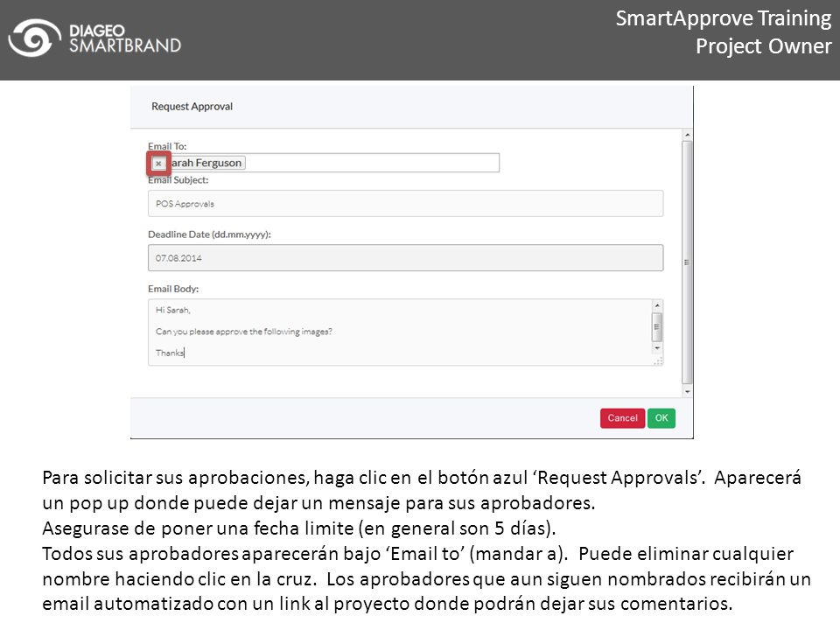Click the email body resize grip
The image size is (840, 630).
click(658, 361)
